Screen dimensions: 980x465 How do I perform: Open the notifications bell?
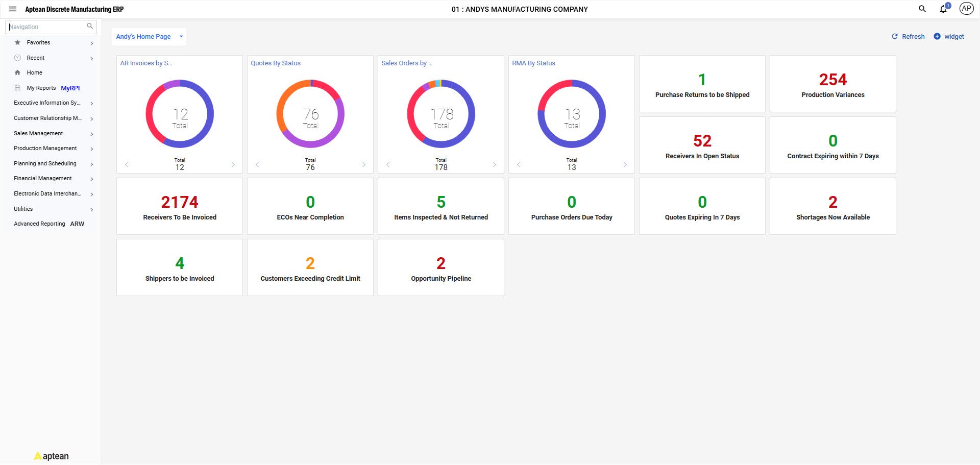pyautogui.click(x=943, y=9)
